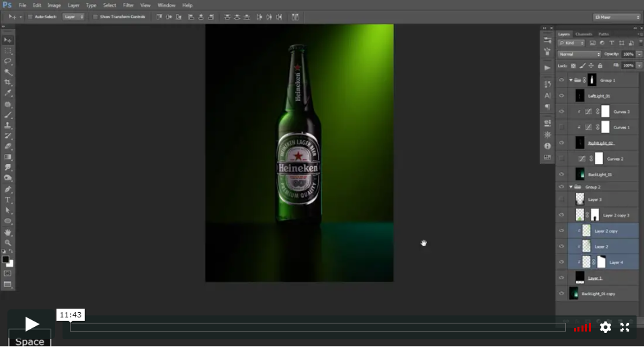This screenshot has width=644, height=347.
Task: Select the Zoom tool
Action: point(8,243)
